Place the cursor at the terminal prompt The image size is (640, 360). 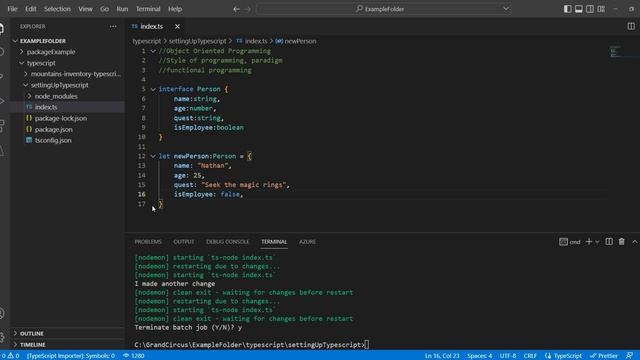(367, 345)
